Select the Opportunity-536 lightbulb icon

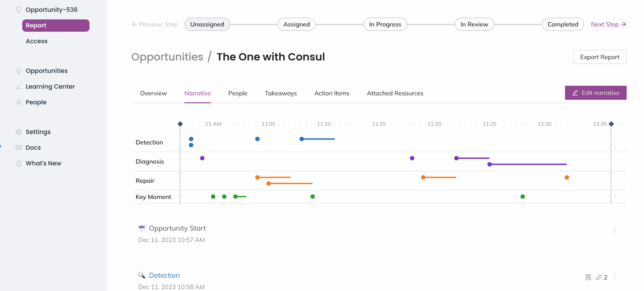(x=19, y=9)
